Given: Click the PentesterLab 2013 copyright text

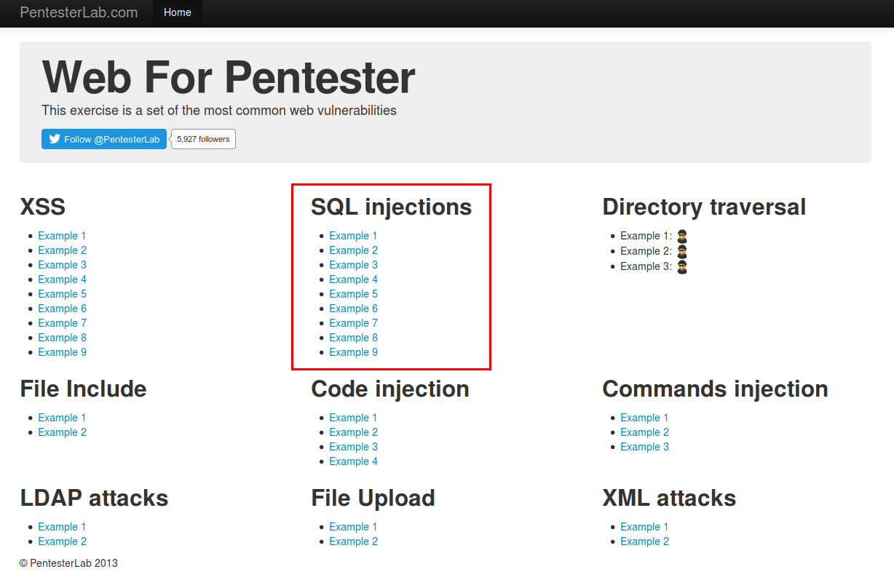Looking at the screenshot, I should point(69,563).
